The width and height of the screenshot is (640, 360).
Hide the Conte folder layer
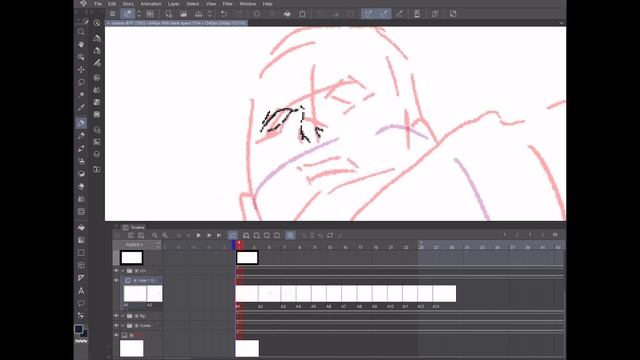point(116,326)
